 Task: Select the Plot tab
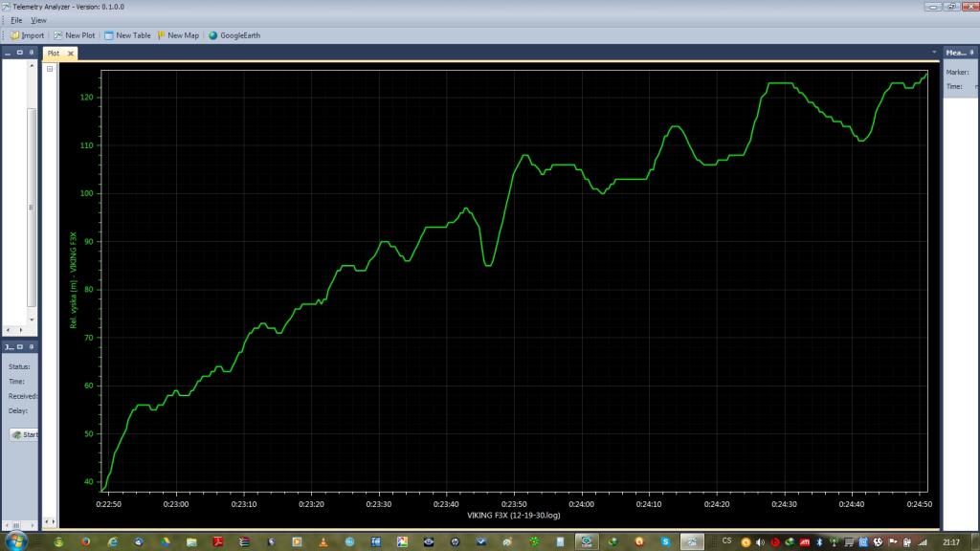point(54,54)
